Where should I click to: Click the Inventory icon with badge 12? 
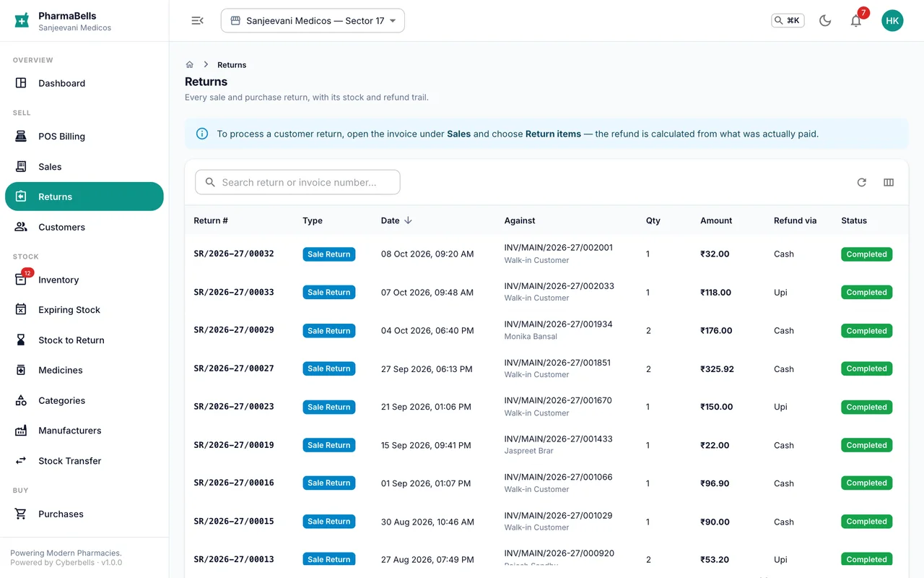point(21,280)
